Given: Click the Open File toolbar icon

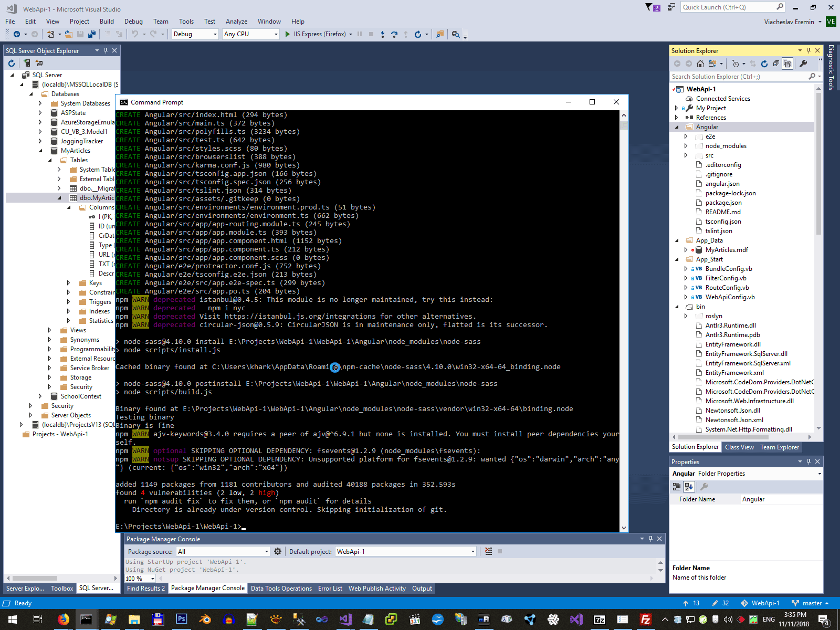Looking at the screenshot, I should (68, 34).
